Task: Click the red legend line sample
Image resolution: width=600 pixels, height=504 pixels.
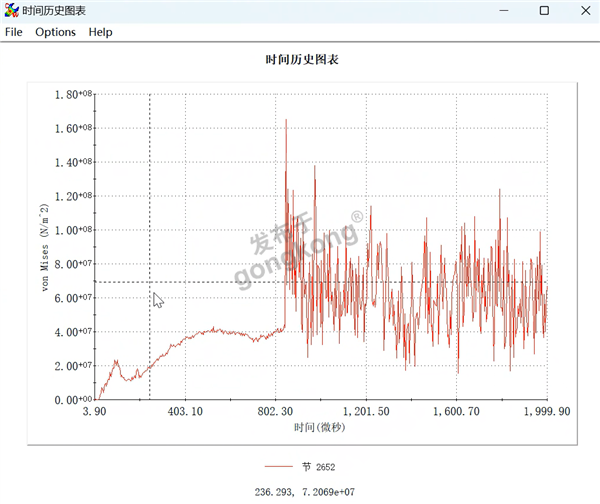Action: point(279,466)
